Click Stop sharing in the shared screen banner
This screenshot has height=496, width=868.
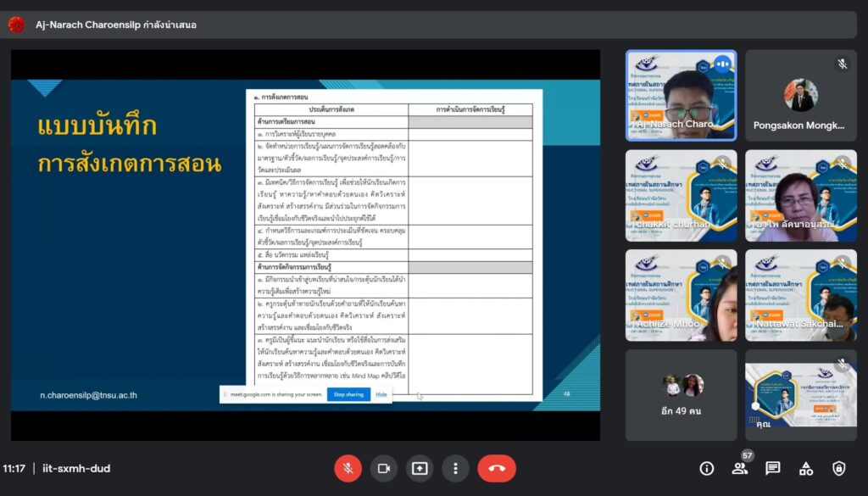coord(348,394)
